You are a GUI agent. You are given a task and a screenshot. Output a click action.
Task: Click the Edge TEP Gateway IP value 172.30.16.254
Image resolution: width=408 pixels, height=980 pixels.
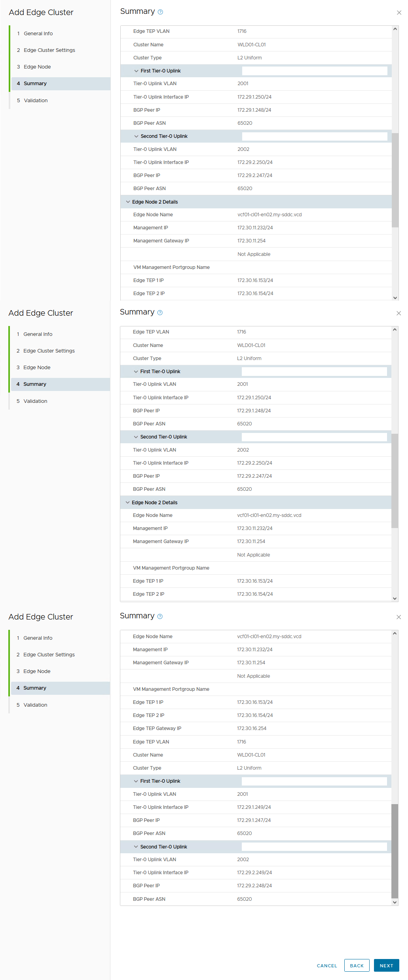252,728
